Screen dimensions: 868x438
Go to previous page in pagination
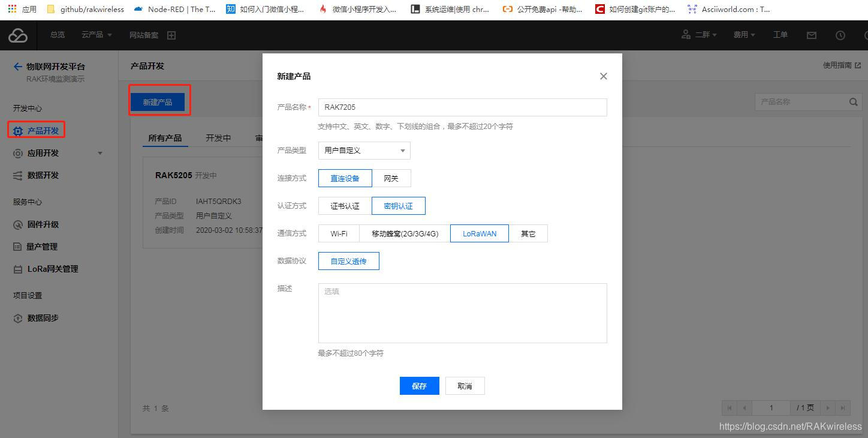click(x=745, y=408)
